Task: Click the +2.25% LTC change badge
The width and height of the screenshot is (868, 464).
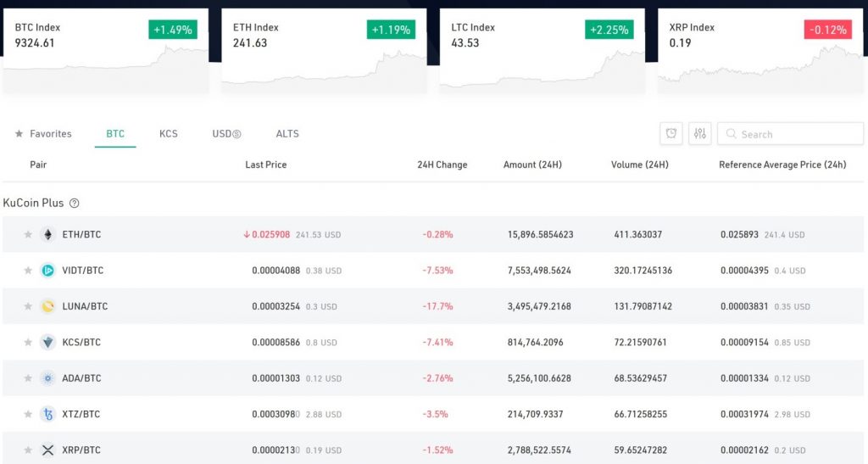Action: pyautogui.click(x=609, y=30)
